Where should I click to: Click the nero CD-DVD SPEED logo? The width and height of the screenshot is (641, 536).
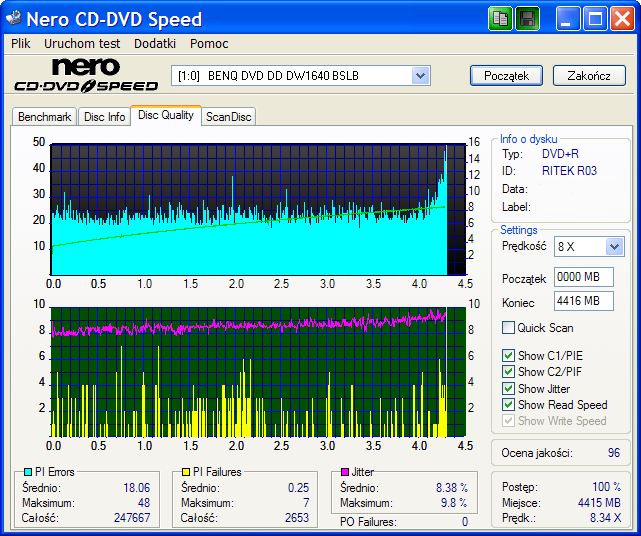coord(87,75)
